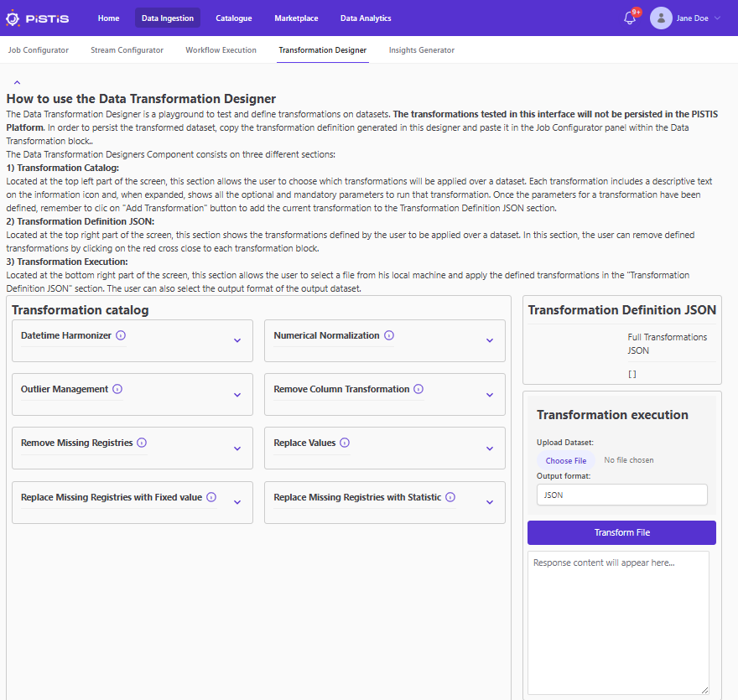Click the Transformation execution heading
Image resolution: width=738 pixels, height=700 pixels.
click(612, 415)
